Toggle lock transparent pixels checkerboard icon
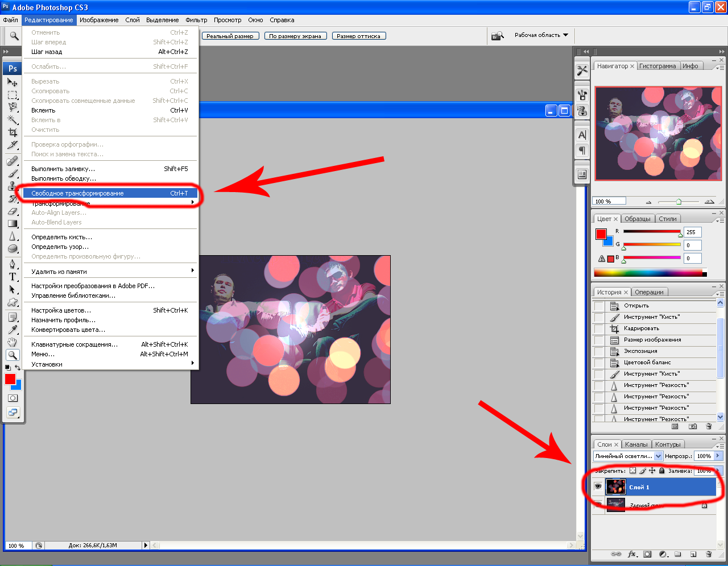The image size is (728, 566). 632,471
